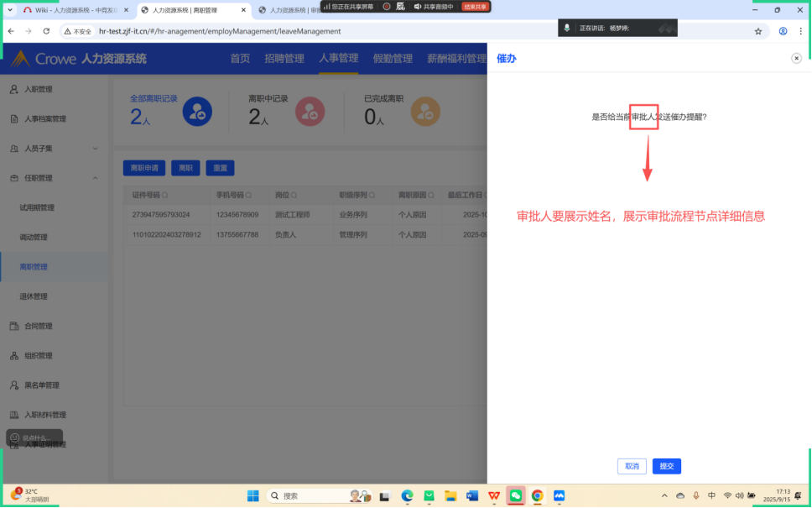
Task: Click the 不安全 site security indicator
Action: pyautogui.click(x=78, y=31)
